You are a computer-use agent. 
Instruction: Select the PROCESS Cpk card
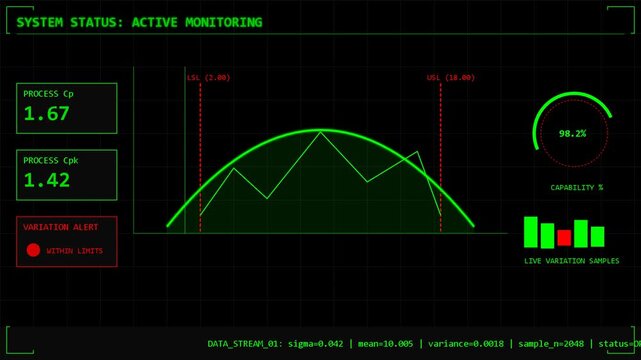[x=67, y=175]
